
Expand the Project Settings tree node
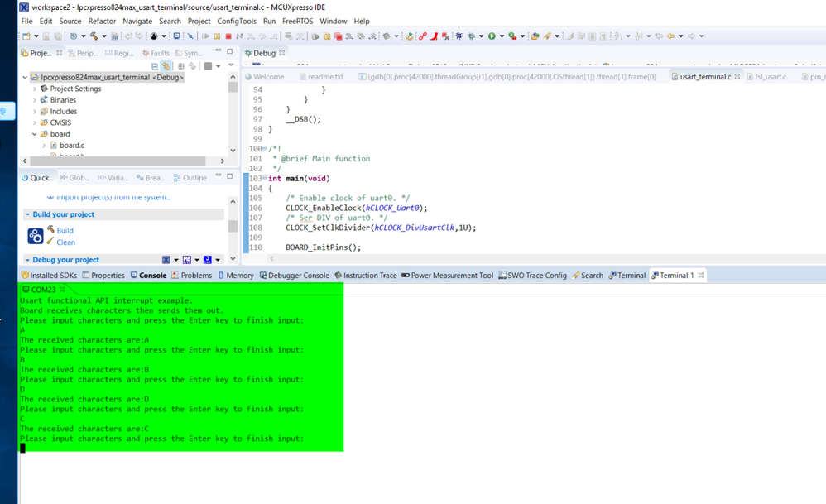tap(34, 89)
